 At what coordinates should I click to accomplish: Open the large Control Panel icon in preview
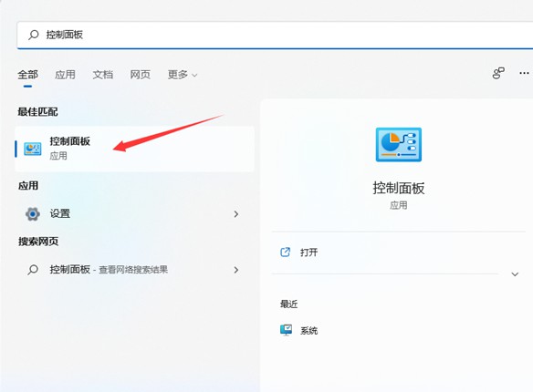pos(399,145)
